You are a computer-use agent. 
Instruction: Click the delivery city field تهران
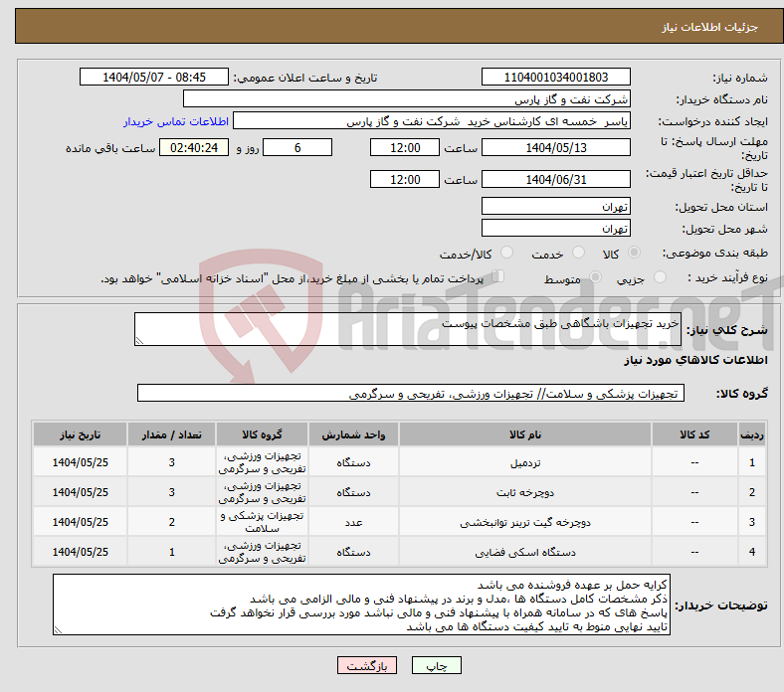point(556,228)
